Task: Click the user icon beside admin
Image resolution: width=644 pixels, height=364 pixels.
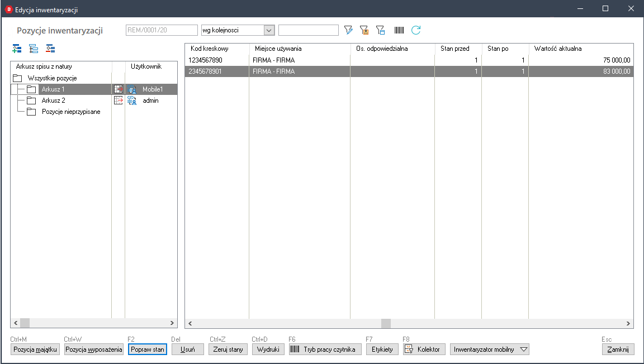Action: point(132,100)
